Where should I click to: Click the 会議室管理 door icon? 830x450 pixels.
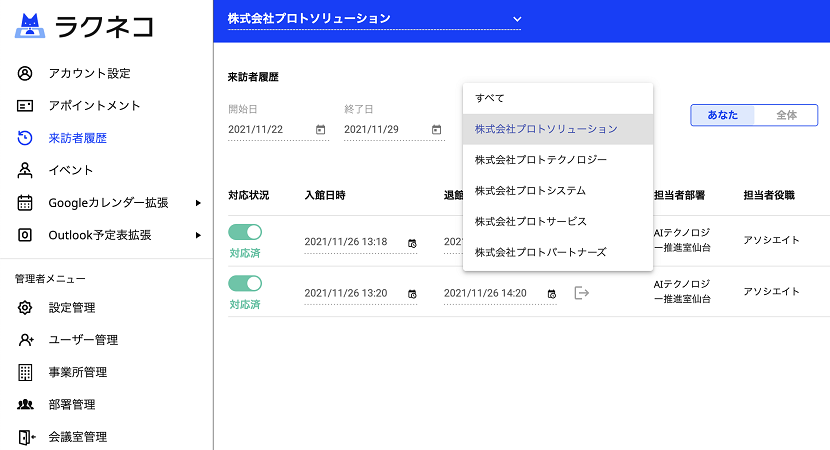click(x=26, y=437)
